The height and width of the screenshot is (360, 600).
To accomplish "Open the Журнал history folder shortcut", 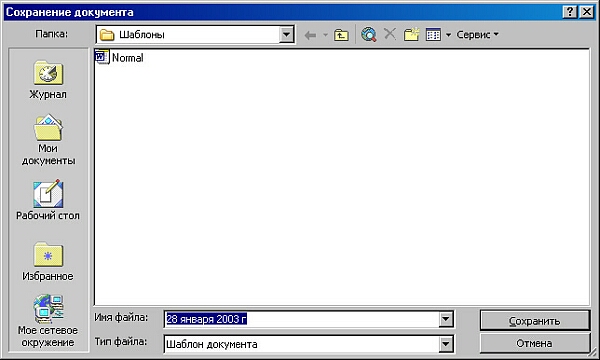I will pyautogui.click(x=48, y=80).
